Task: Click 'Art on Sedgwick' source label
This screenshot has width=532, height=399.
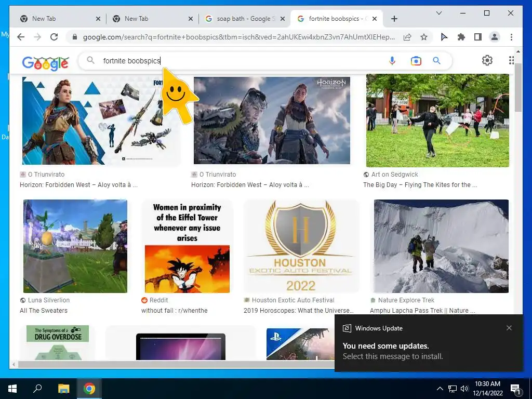Action: [x=395, y=175]
